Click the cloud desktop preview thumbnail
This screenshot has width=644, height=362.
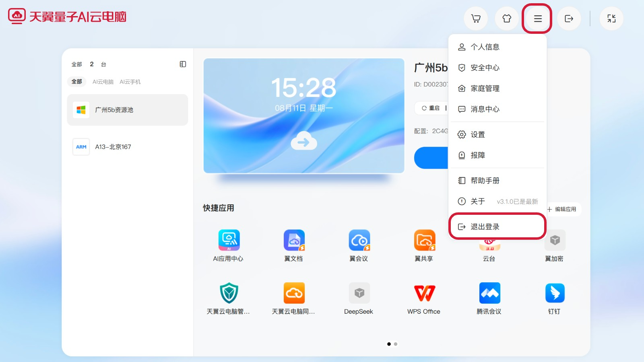(304, 116)
